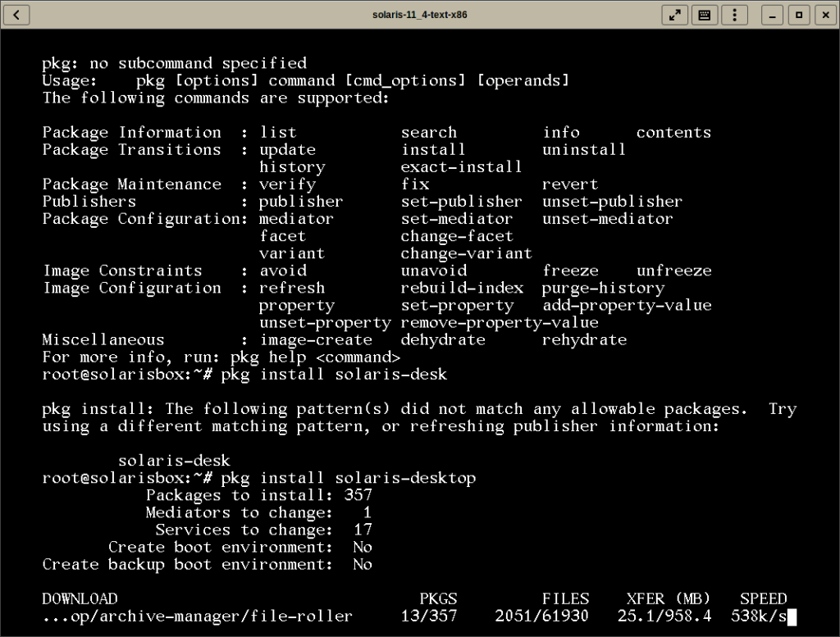The image size is (840, 637).
Task: Click the 'pkg install solaris-desktop' prompt line
Action: [258, 478]
